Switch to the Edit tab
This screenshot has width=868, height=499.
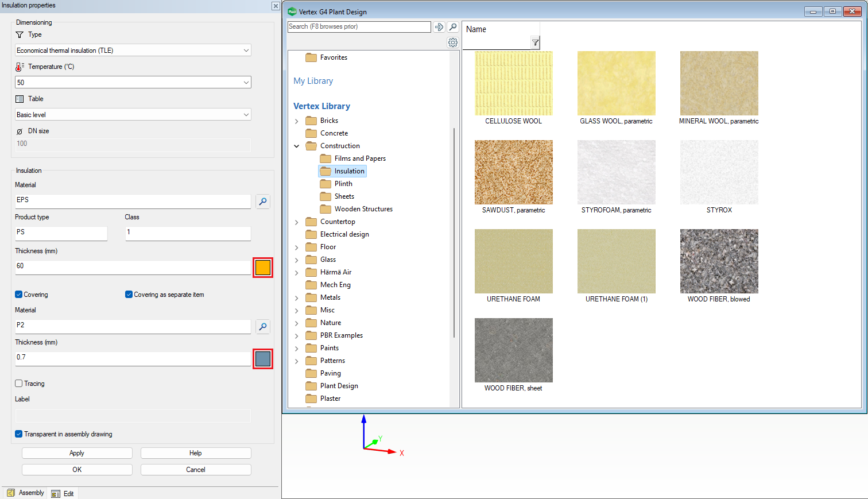click(63, 494)
